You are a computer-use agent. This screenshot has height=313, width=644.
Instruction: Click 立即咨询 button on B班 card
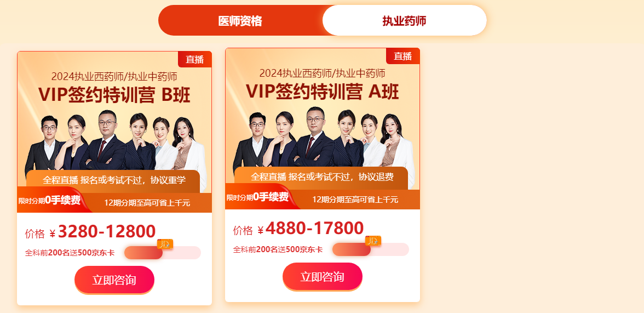[x=114, y=280]
